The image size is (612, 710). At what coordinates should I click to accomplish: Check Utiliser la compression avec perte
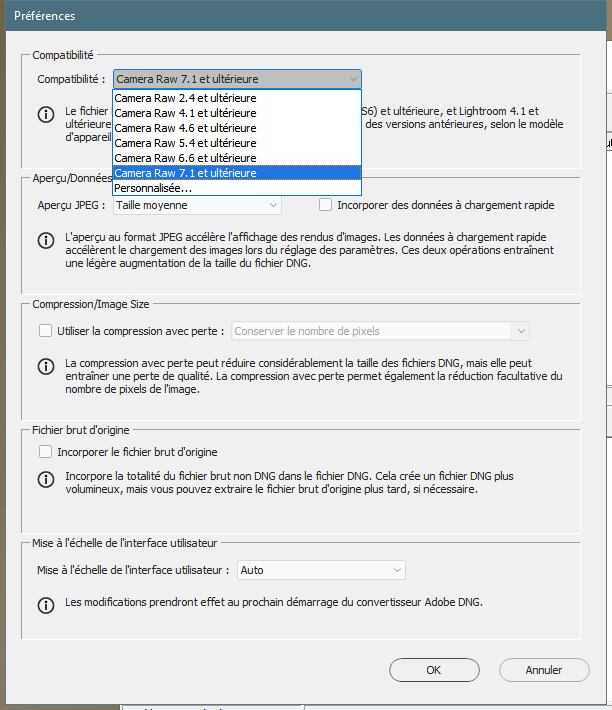coord(45,331)
